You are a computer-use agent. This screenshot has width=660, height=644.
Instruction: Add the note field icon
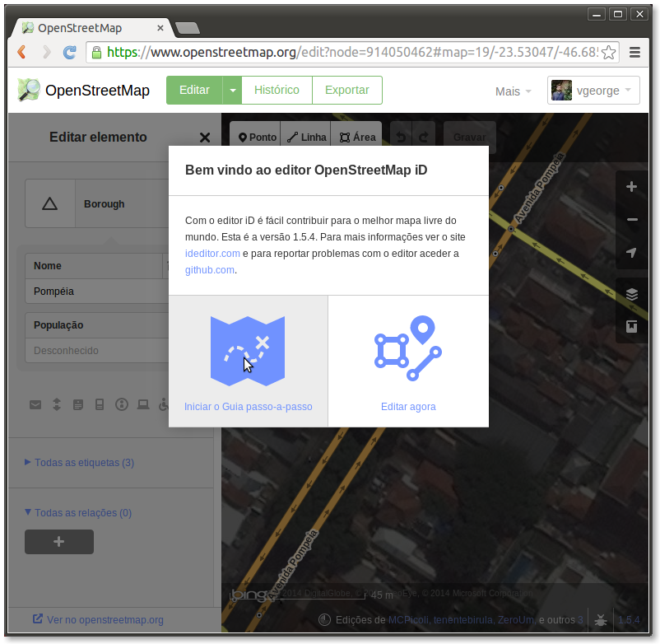[78, 404]
